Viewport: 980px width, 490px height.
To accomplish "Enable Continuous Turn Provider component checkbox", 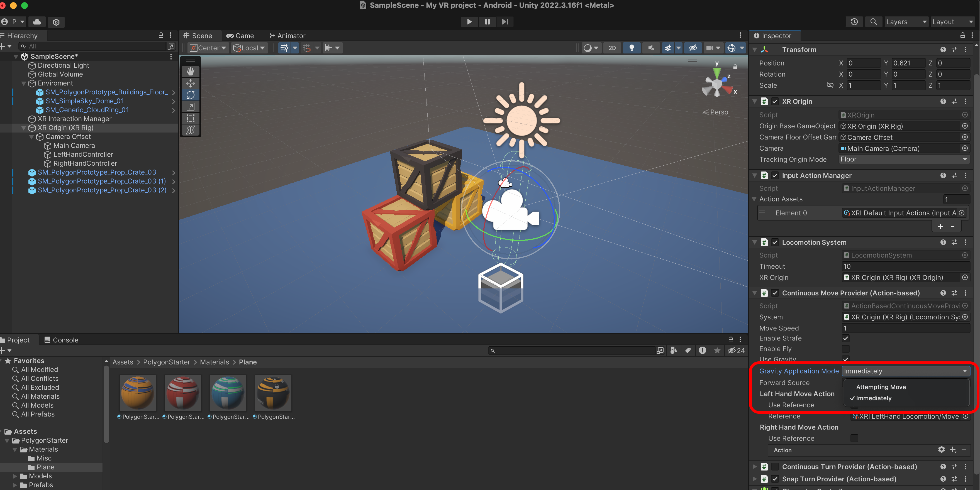I will coord(775,466).
